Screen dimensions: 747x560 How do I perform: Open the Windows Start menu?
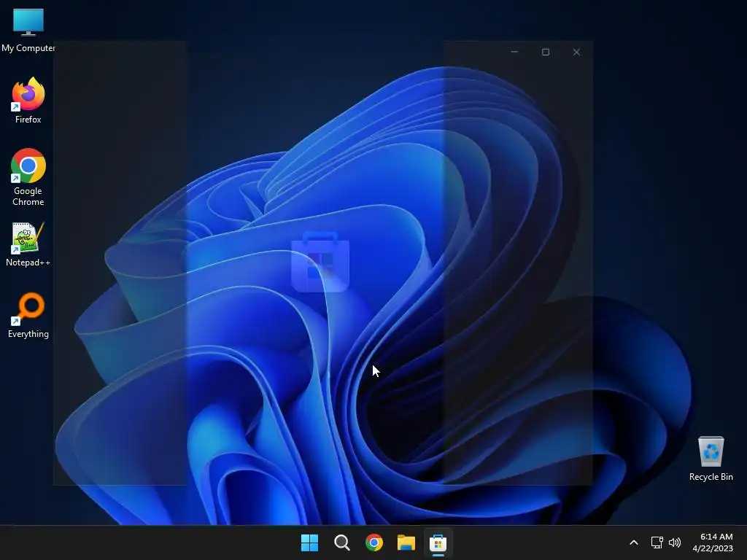point(309,542)
